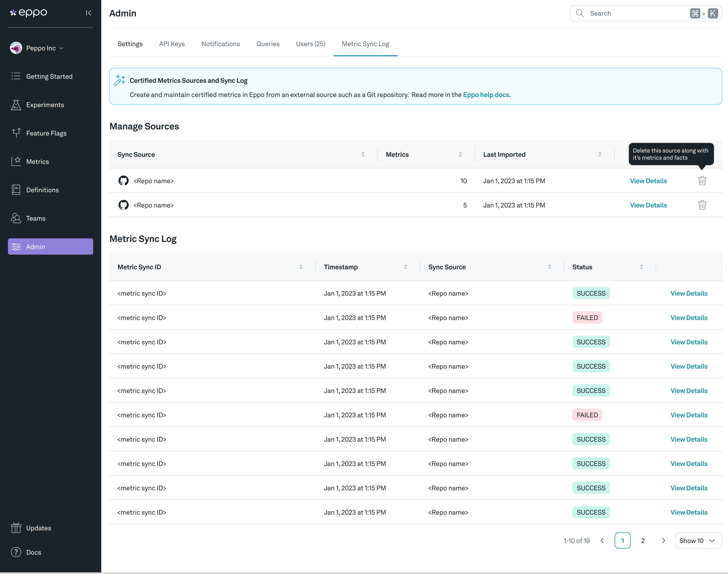
Task: Sort the Metric Sync ID column
Action: tap(301, 267)
